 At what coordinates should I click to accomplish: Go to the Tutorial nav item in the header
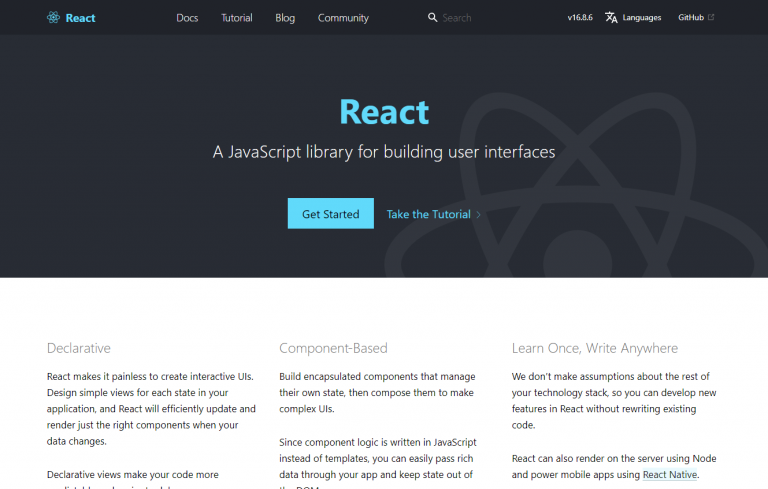tap(237, 18)
